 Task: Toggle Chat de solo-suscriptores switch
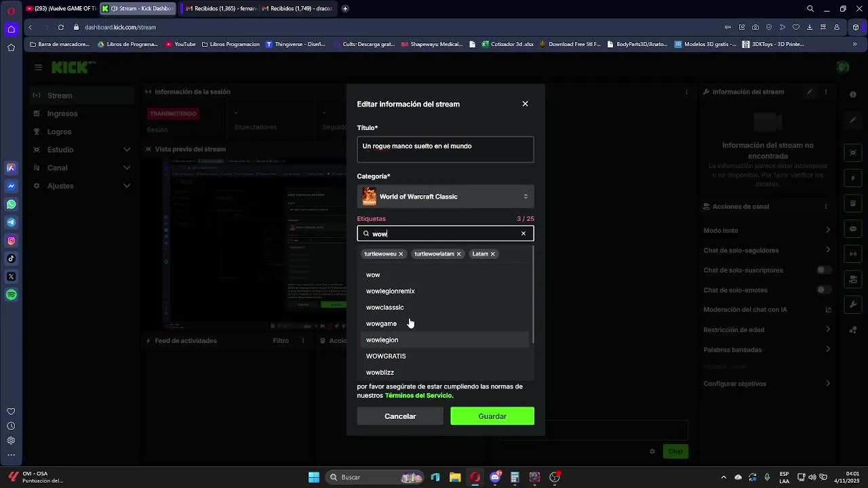(x=824, y=270)
